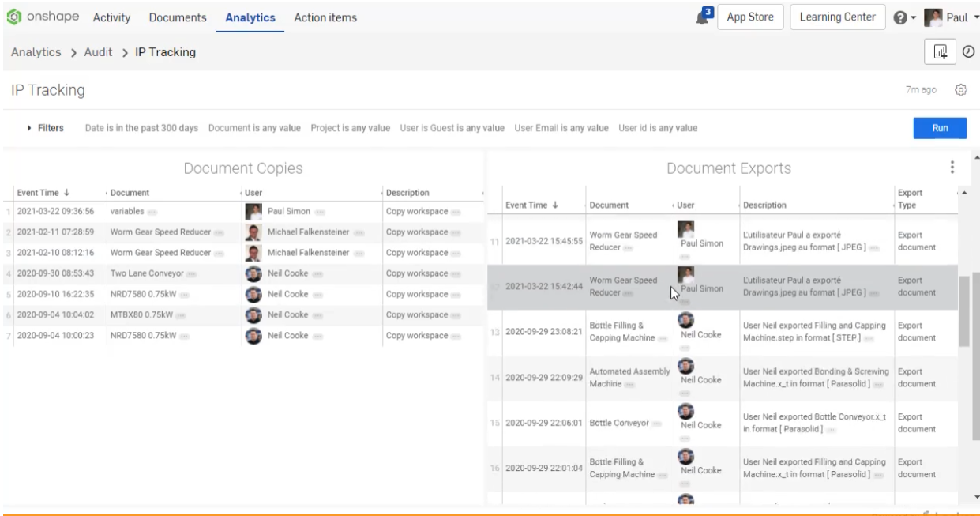Click the Document Copies tile title

243,168
